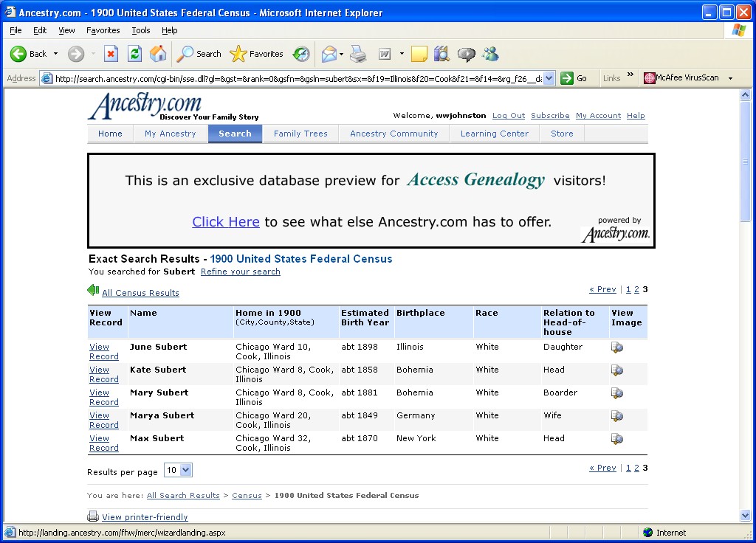View census image for Marya Subert

[x=617, y=416]
